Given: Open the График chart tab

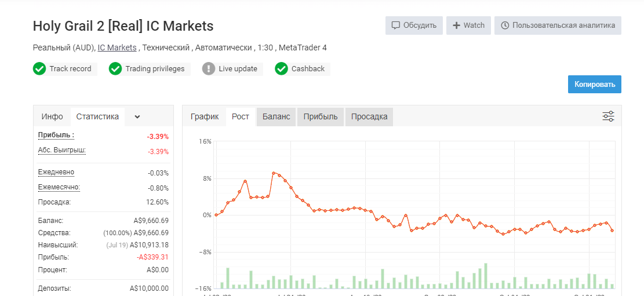Looking at the screenshot, I should pos(205,116).
